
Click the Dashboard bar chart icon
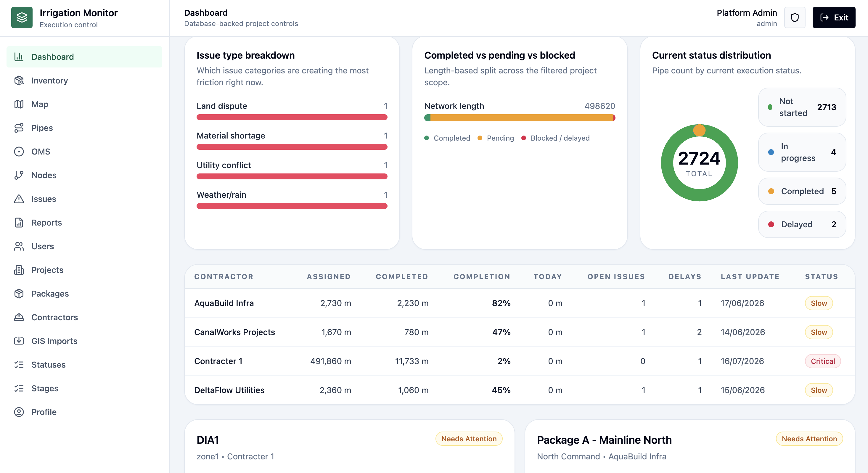coord(19,57)
